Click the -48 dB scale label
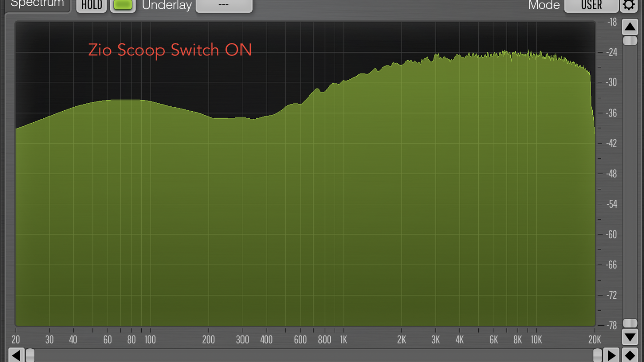The width and height of the screenshot is (644, 362). [x=611, y=174]
